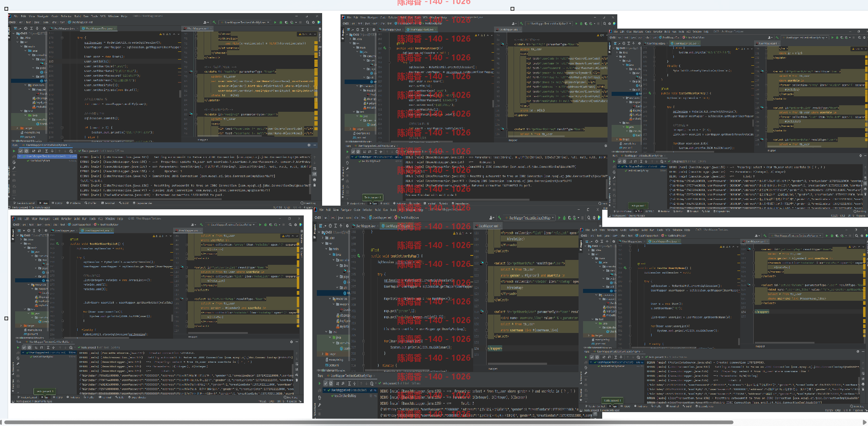
Task: Collapse src folder in testModifyUser project tree
Action: point(17,42)
